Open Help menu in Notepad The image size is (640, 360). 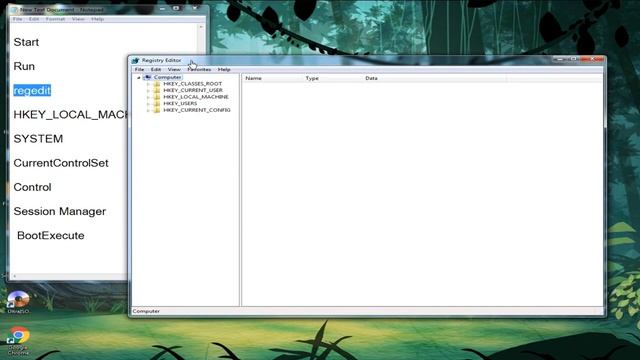pyautogui.click(x=97, y=19)
